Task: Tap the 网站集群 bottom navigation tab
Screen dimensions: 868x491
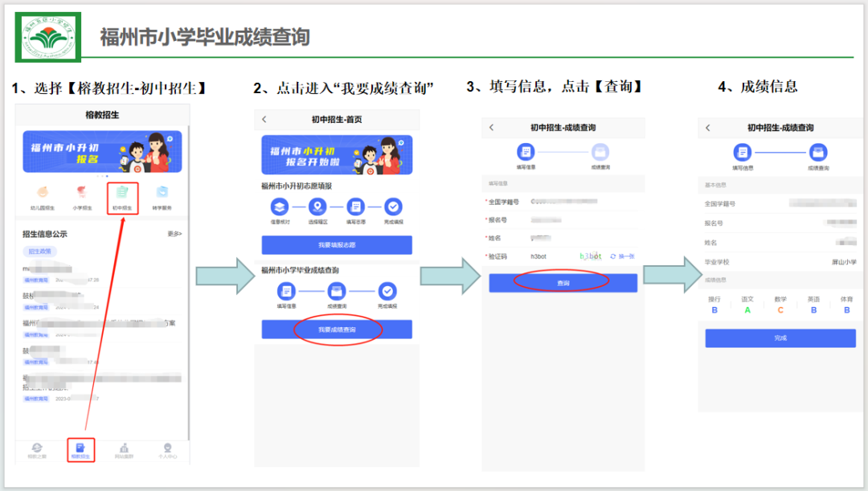Action: 124,451
